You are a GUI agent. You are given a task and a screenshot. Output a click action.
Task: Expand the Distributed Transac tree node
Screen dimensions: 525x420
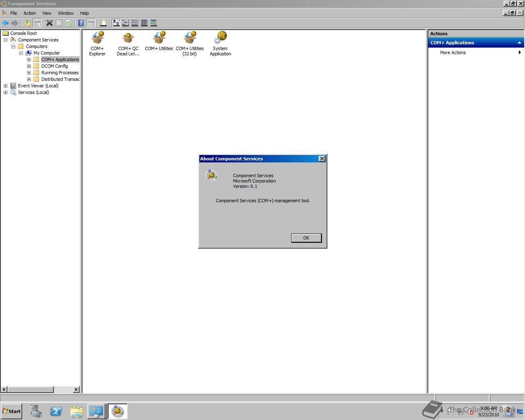29,79
